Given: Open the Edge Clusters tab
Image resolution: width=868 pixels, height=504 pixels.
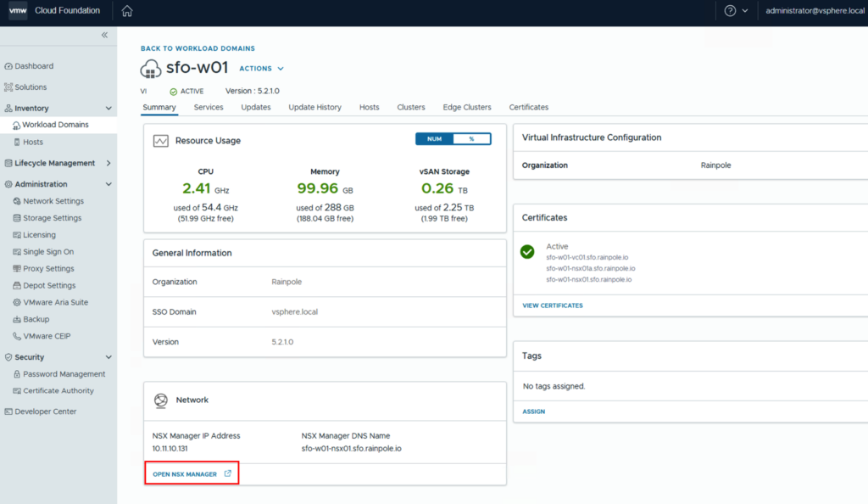Looking at the screenshot, I should coord(467,108).
